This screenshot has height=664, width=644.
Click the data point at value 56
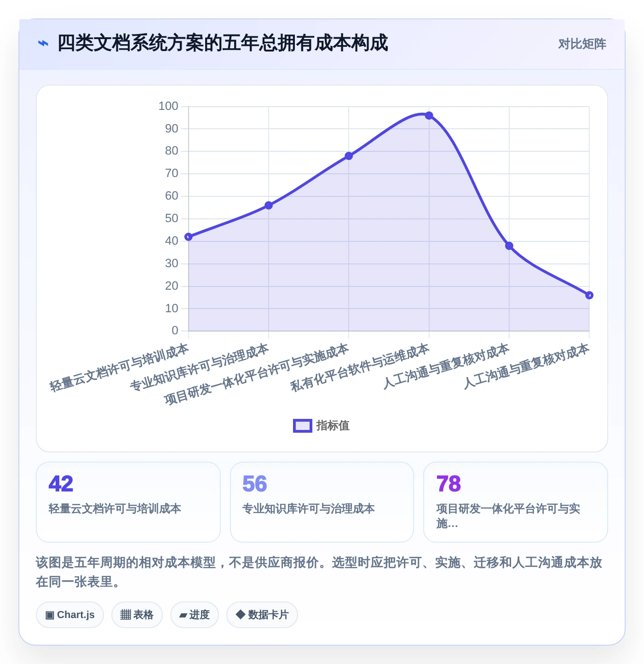(x=269, y=206)
